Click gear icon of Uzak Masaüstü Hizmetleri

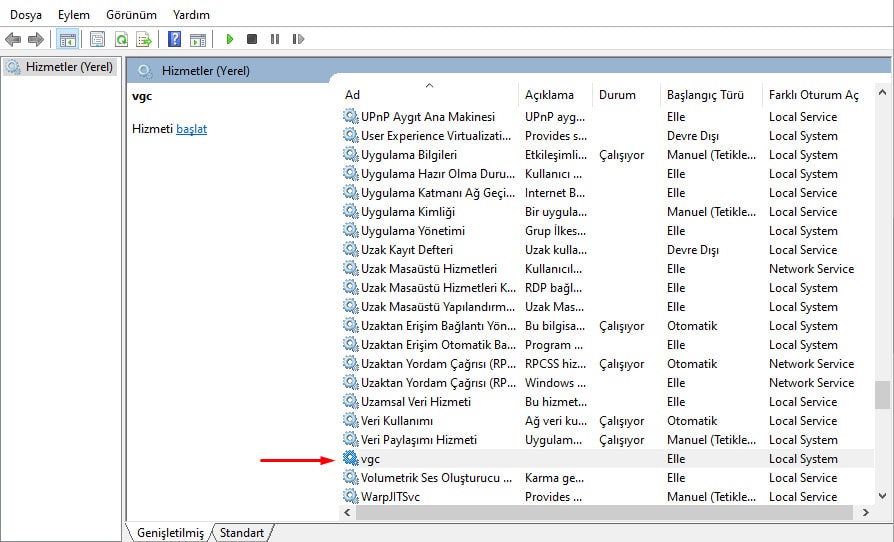coord(350,268)
